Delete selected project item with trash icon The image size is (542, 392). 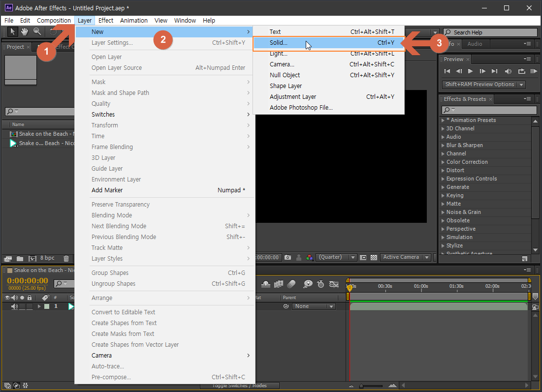point(66,258)
